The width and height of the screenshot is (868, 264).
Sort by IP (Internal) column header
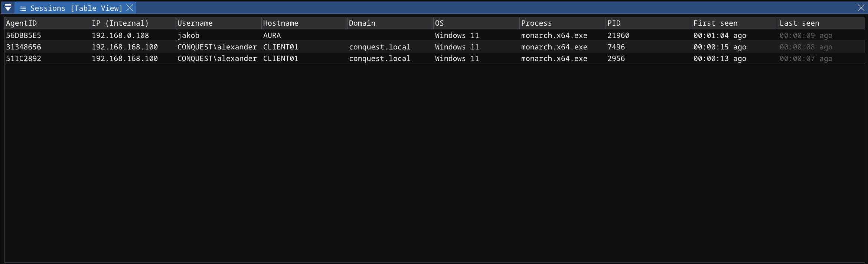point(120,23)
